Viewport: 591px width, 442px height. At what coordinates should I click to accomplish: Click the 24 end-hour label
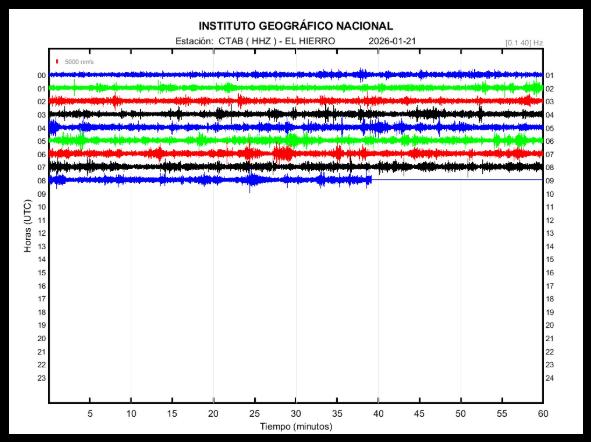(550, 378)
